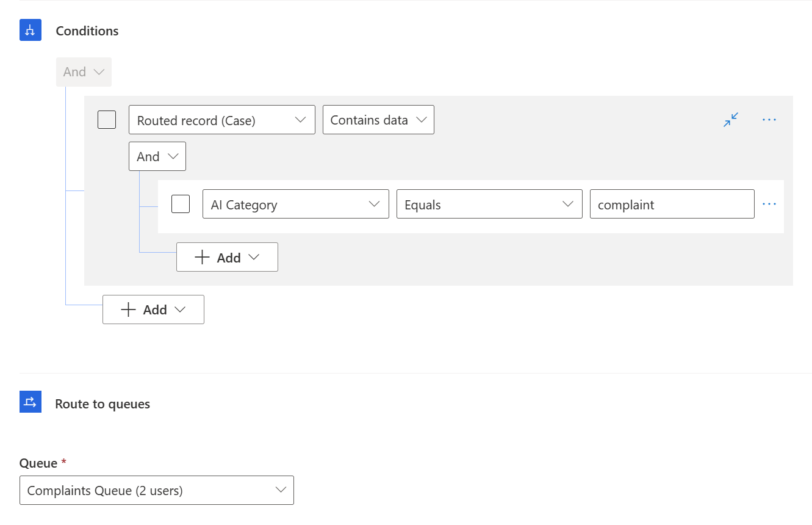Screen dimensions: 812x525
Task: Click the Route to queues heading
Action: coord(102,404)
